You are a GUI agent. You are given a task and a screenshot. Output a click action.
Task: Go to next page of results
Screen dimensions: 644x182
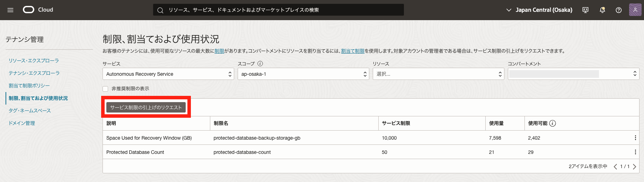tap(635, 167)
